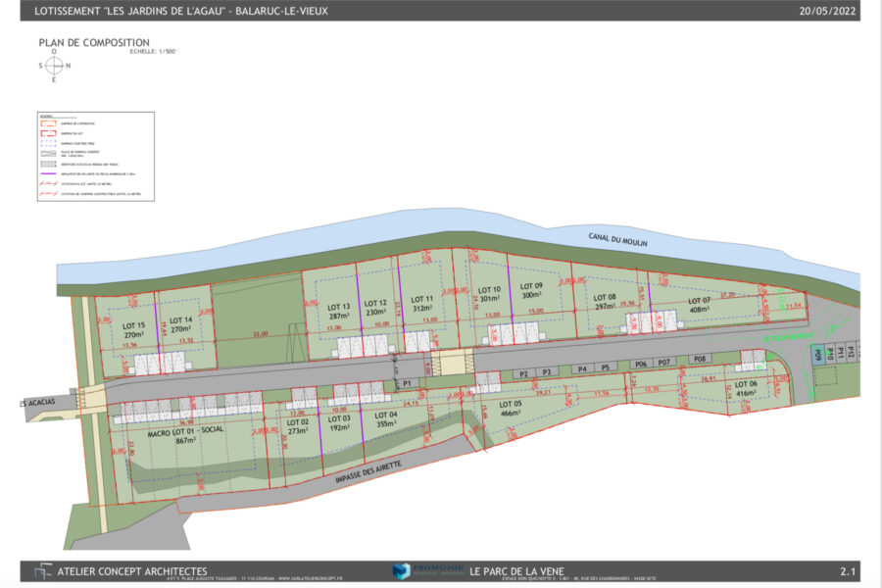Select parking space P1
The image size is (882, 588).
(x=408, y=383)
